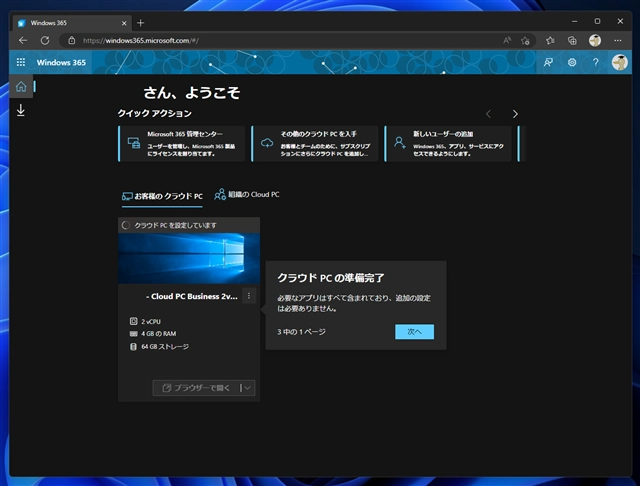Open the downloads icon in sidebar
This screenshot has width=640, height=486.
(21, 110)
